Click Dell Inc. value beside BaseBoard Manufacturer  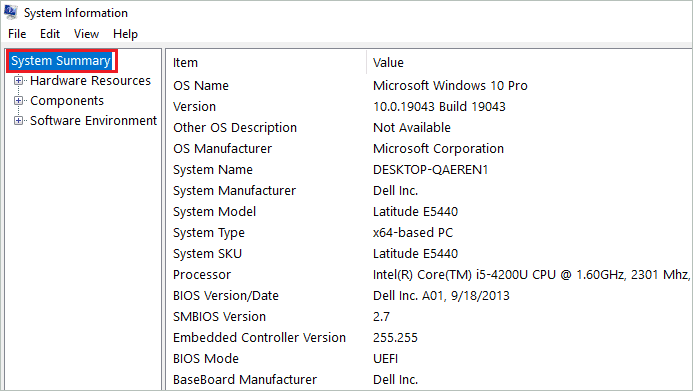(x=396, y=380)
